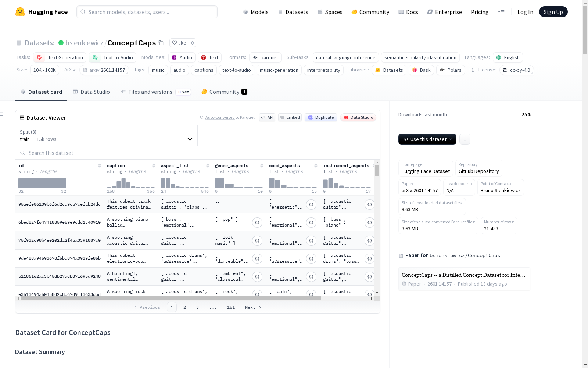Copy dataset name with the copy icon
This screenshot has height=368, width=588.
click(x=161, y=43)
